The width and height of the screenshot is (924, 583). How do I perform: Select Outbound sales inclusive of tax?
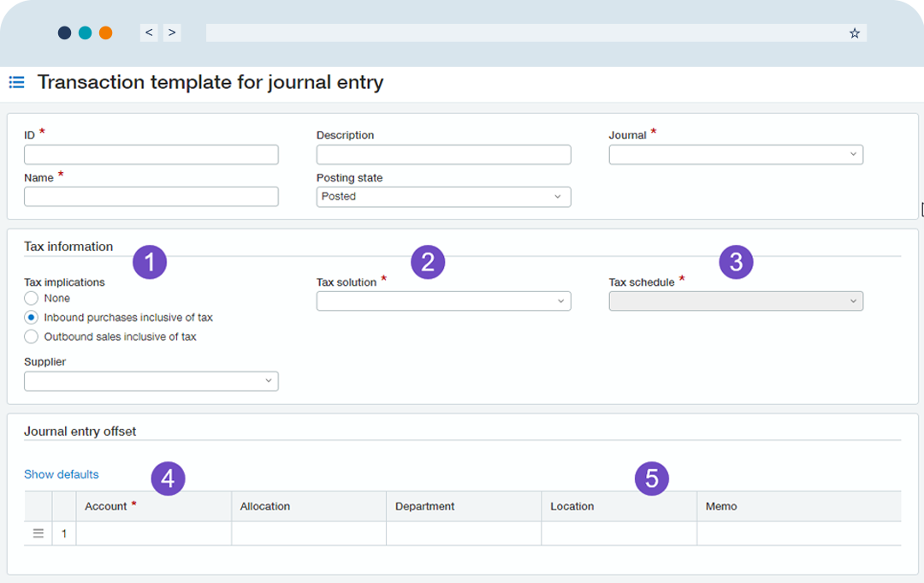click(x=32, y=336)
